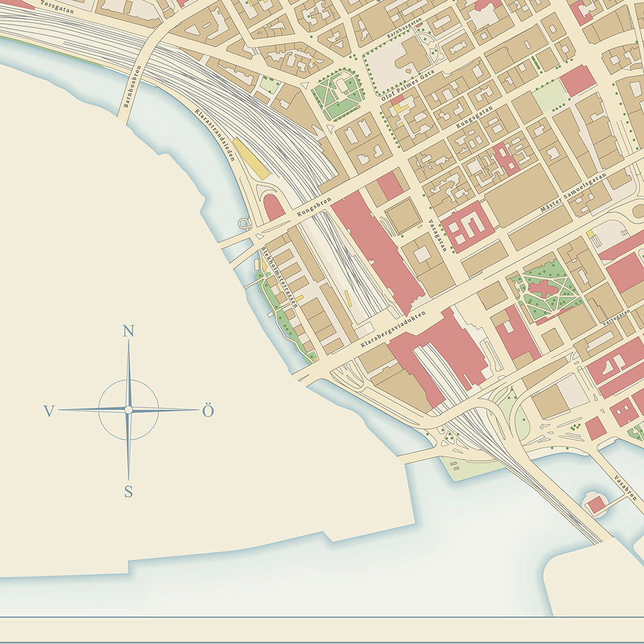Click the Klarastrandsleden road label
The image size is (644, 644).
[215, 135]
